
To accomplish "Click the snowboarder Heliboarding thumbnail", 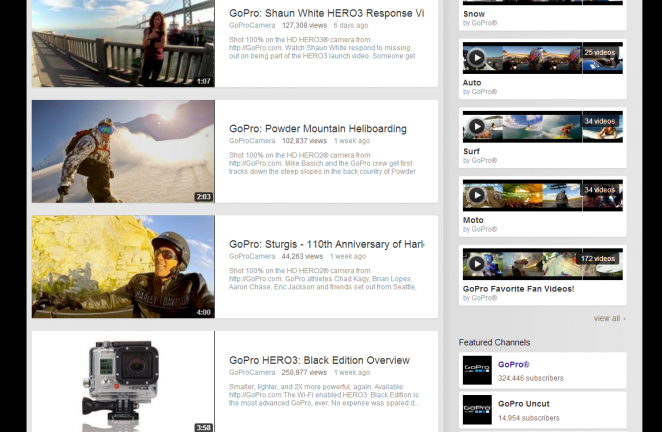I will tap(123, 151).
